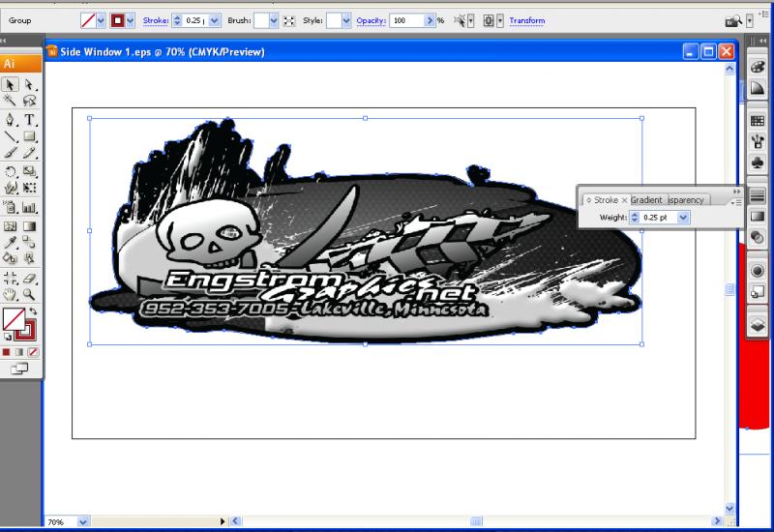
Task: Set paint mode to Color
Action: 6,352
